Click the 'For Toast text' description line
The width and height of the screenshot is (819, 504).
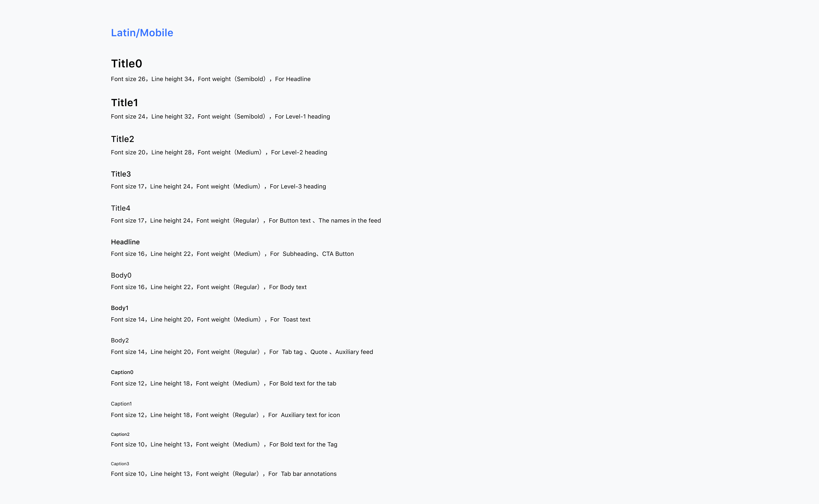[x=211, y=320]
